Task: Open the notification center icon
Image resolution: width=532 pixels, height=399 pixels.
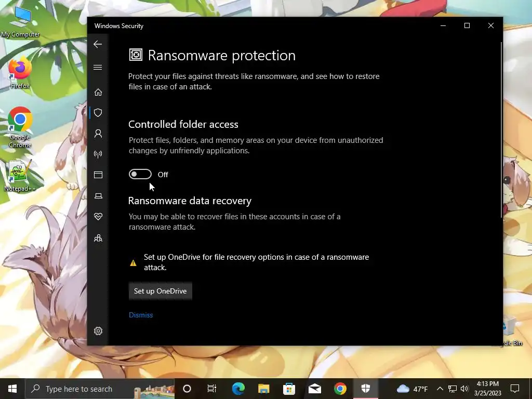Action: (515, 389)
